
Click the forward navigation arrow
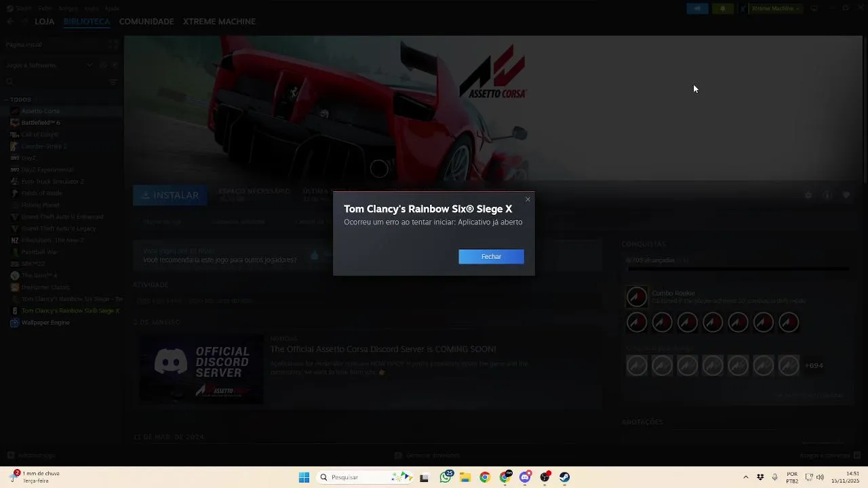pyautogui.click(x=24, y=22)
